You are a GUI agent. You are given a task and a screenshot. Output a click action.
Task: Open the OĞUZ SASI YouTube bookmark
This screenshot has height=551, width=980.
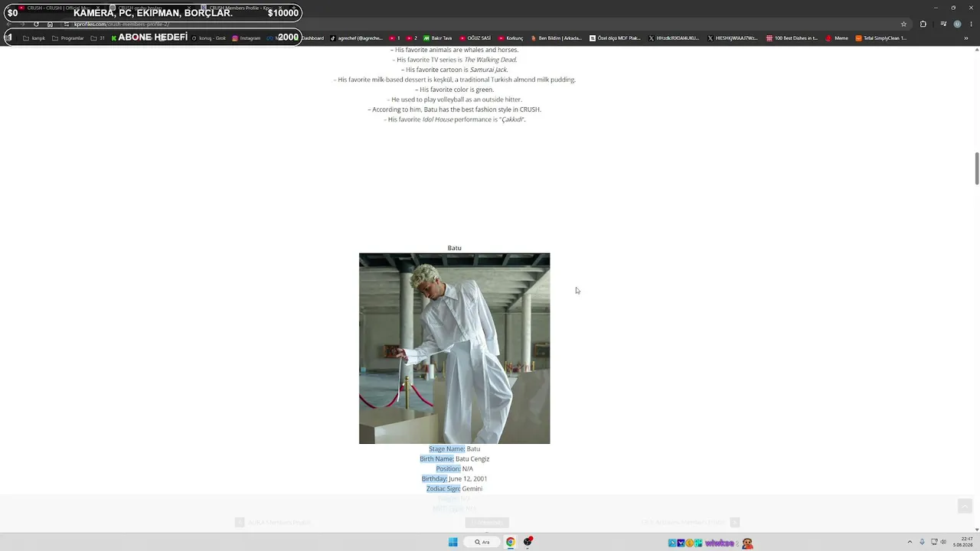(x=475, y=37)
